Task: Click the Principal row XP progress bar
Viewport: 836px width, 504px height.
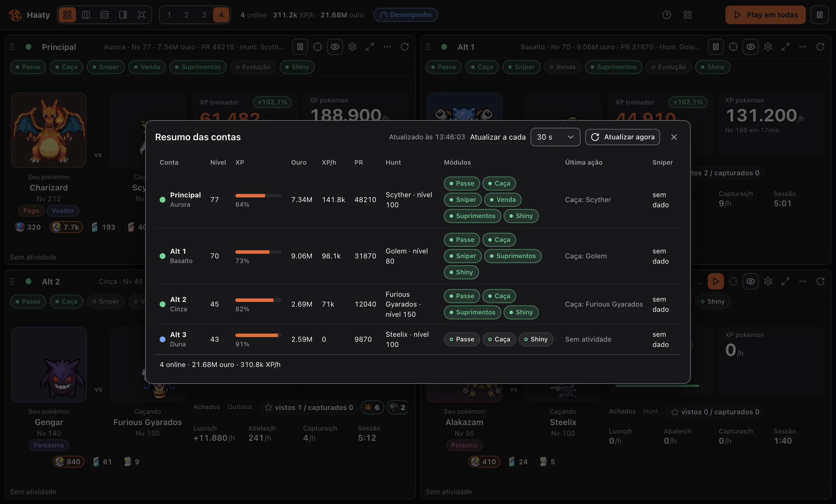Action: (259, 195)
